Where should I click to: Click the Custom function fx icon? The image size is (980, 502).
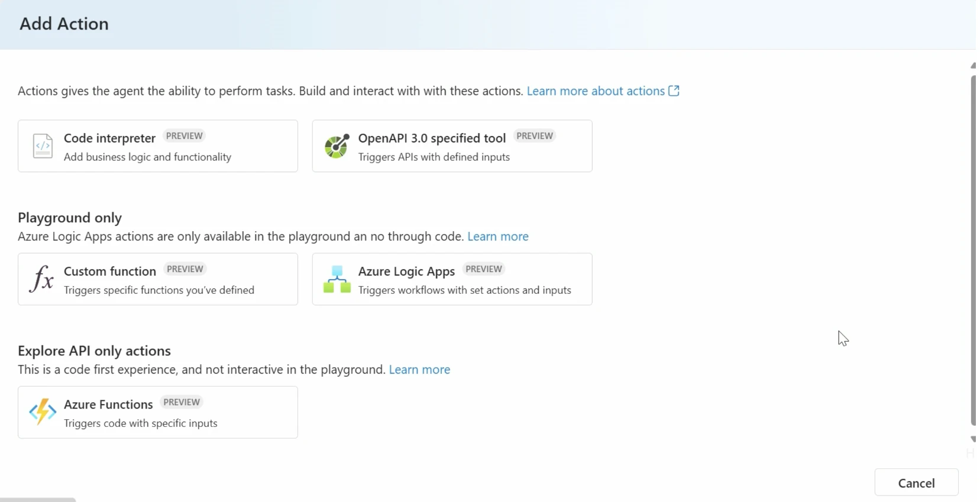click(41, 279)
